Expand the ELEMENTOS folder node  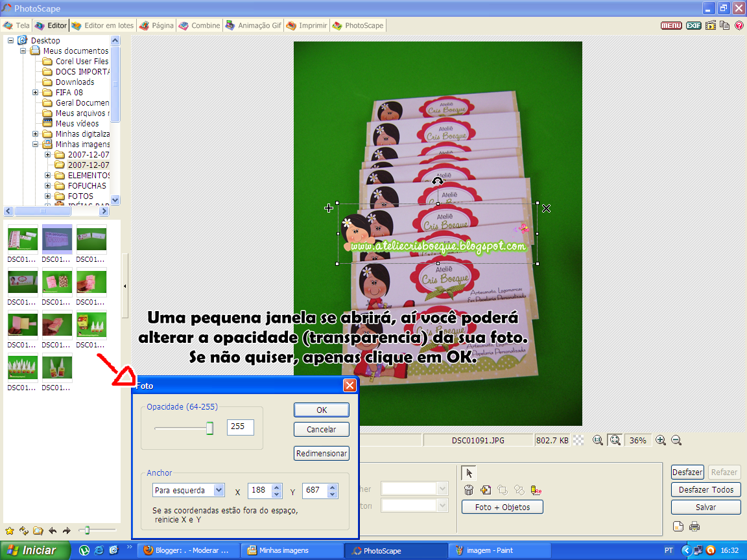tap(47, 175)
